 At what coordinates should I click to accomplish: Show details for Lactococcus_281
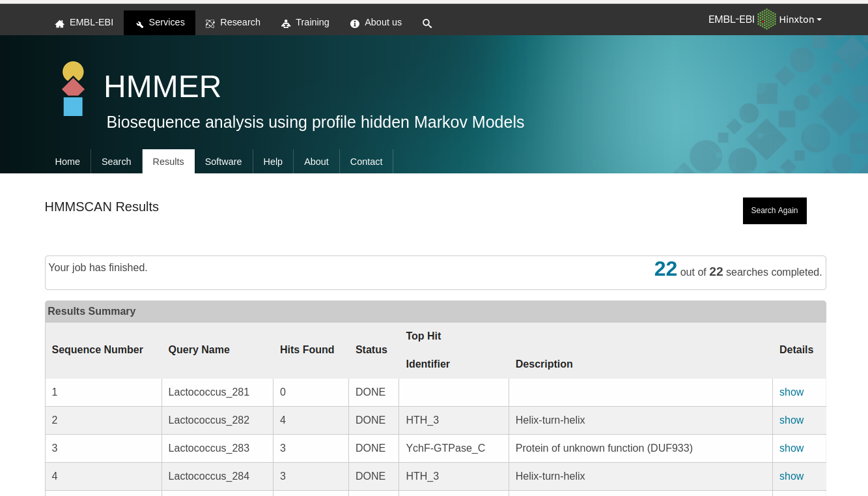[x=791, y=392]
